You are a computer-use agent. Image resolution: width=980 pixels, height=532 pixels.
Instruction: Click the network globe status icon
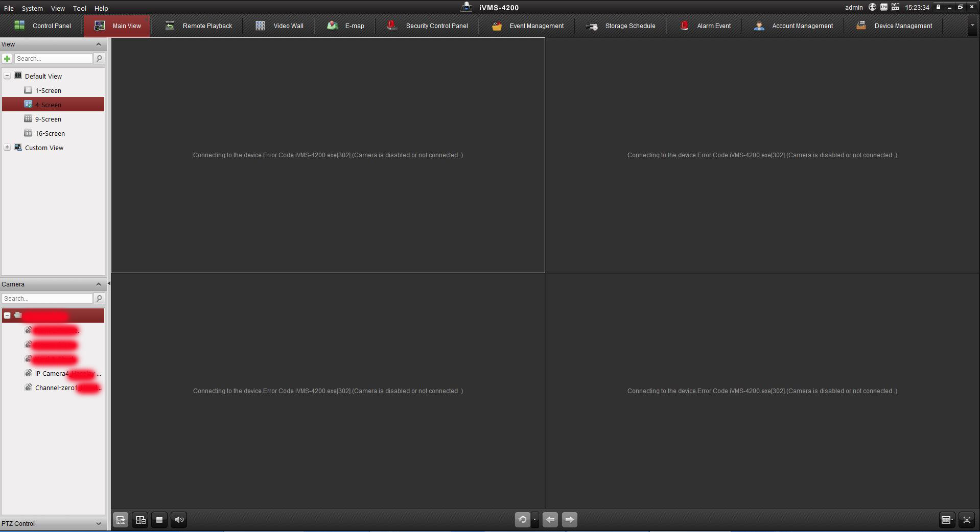[x=872, y=7]
